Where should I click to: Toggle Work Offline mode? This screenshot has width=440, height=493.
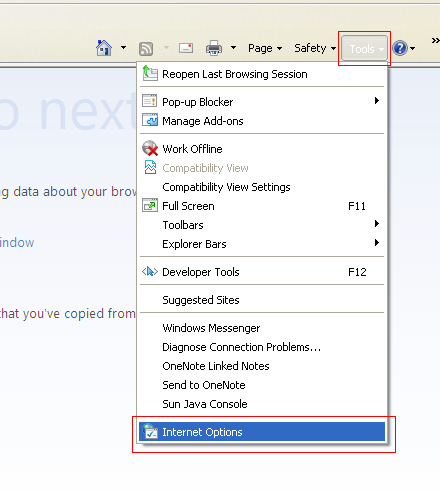[262, 149]
